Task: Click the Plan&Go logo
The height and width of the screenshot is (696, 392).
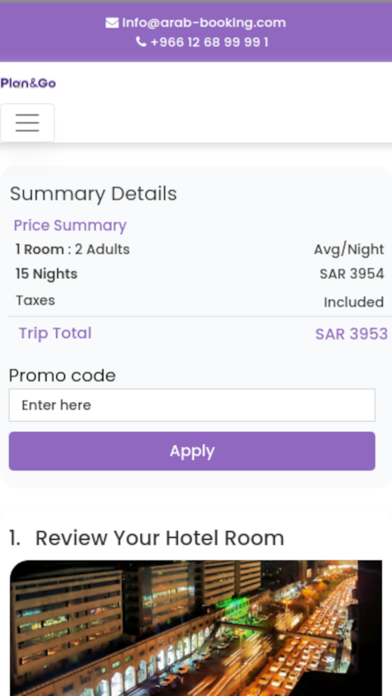Action: 28,83
